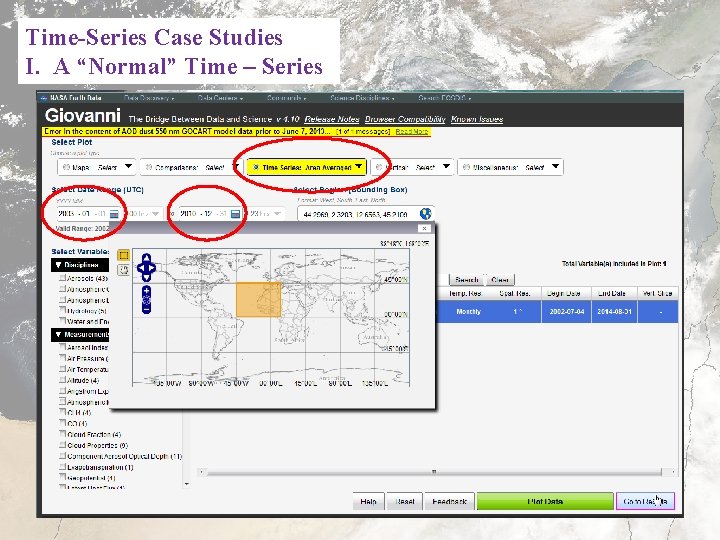Reset map to world extent on zoom bar
Viewport: 720px width, 540px height.
coord(146,300)
